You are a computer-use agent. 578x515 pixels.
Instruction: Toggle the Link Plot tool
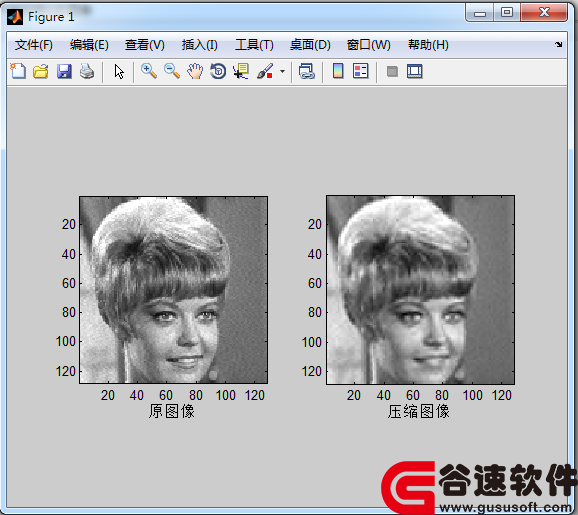click(306, 71)
